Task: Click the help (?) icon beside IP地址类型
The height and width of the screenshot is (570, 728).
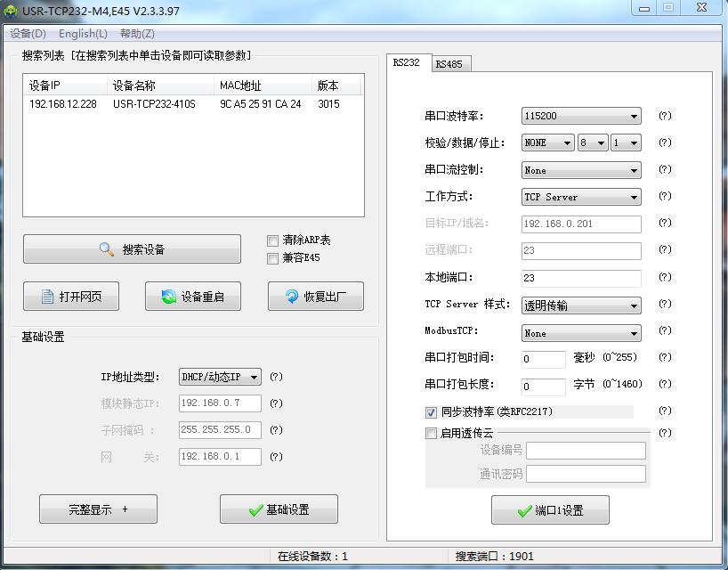Action: [x=276, y=377]
